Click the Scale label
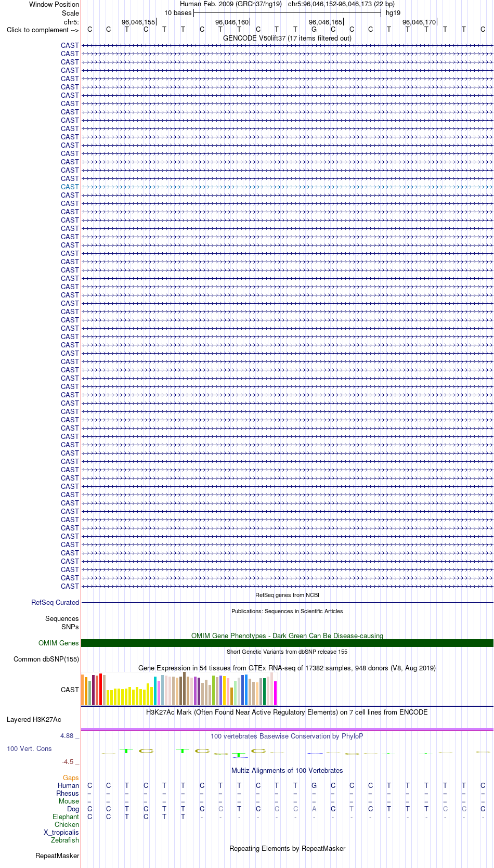The width and height of the screenshot is (494, 868). [70, 13]
